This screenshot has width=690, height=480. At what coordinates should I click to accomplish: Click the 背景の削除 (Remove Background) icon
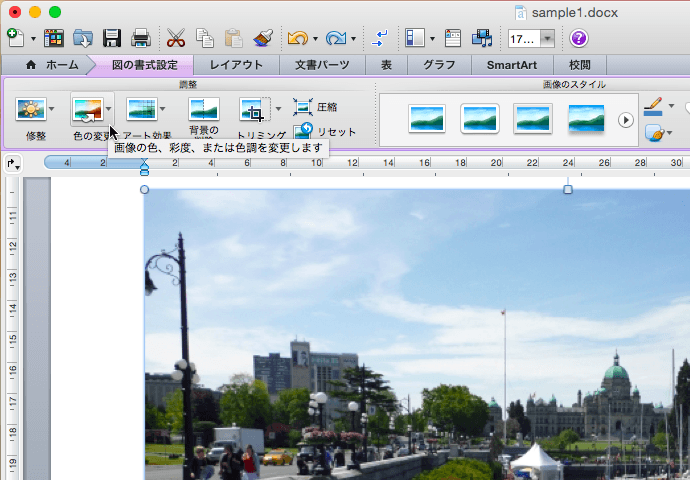click(203, 109)
